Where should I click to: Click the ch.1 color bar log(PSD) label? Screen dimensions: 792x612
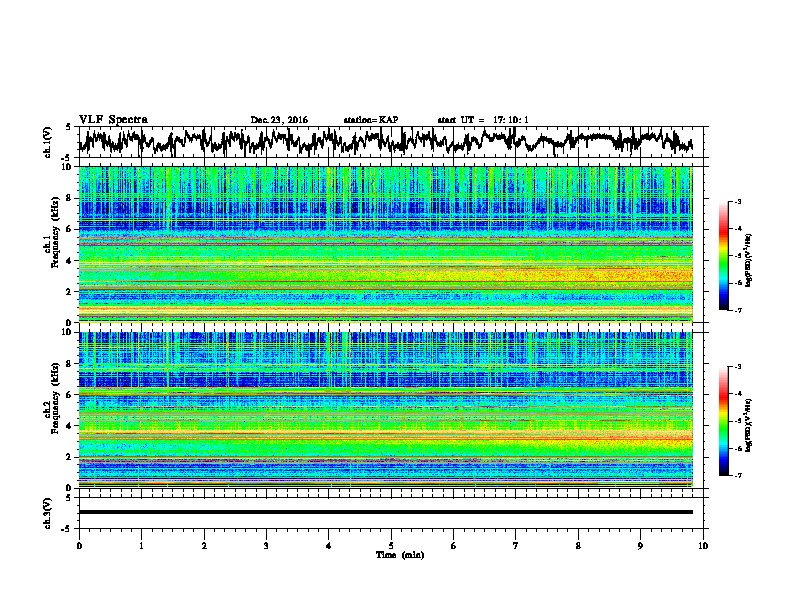[749, 260]
